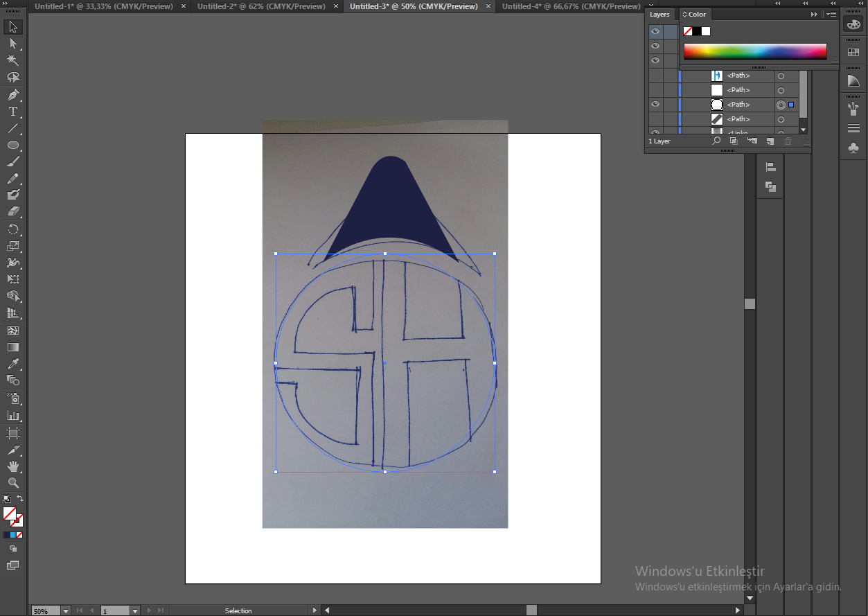Screen dimensions: 868x616
Task: Select the Blob Brush tool
Action: pos(13,195)
